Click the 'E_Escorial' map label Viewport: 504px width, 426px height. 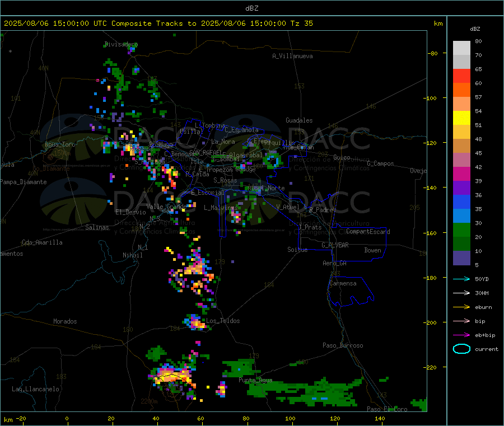pos(208,193)
